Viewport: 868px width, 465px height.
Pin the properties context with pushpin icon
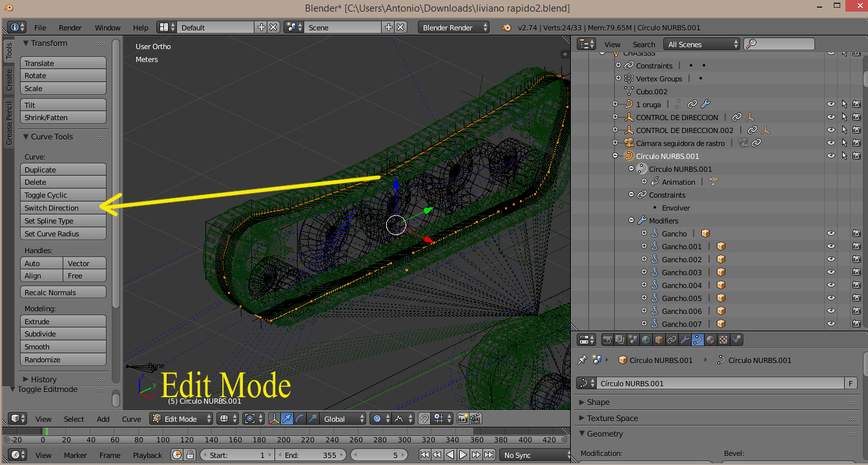point(583,360)
